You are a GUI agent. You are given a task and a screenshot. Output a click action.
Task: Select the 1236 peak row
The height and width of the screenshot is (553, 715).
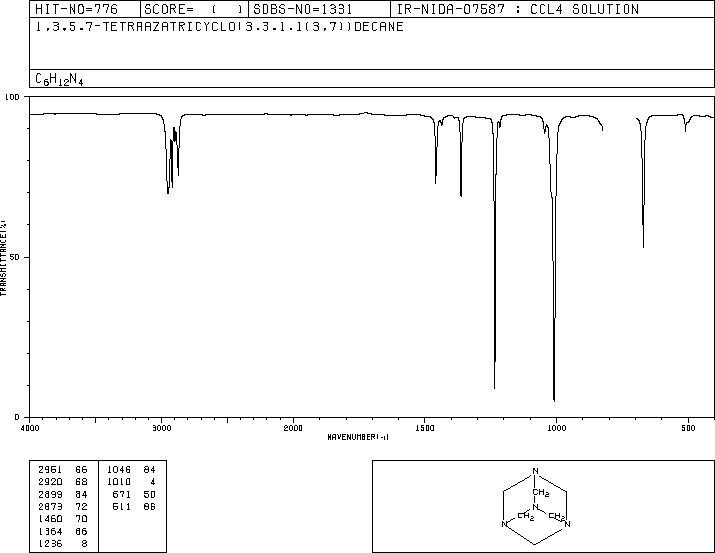63,543
